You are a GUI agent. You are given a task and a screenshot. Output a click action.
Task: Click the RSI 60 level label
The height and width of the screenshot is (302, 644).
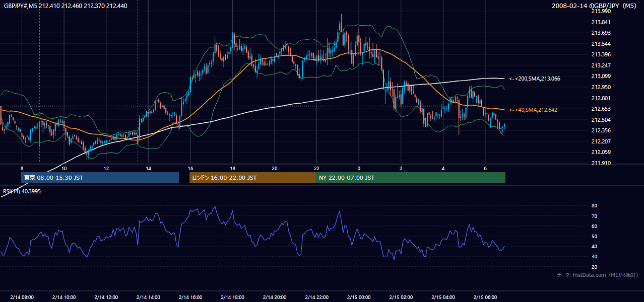(x=594, y=226)
